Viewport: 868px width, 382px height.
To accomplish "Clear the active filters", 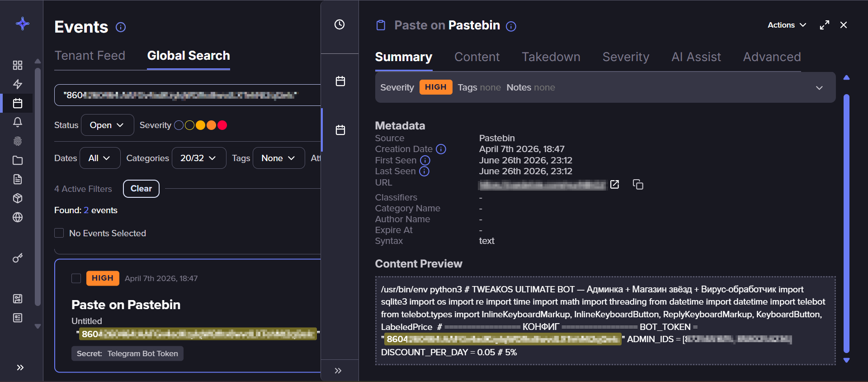I will point(141,189).
